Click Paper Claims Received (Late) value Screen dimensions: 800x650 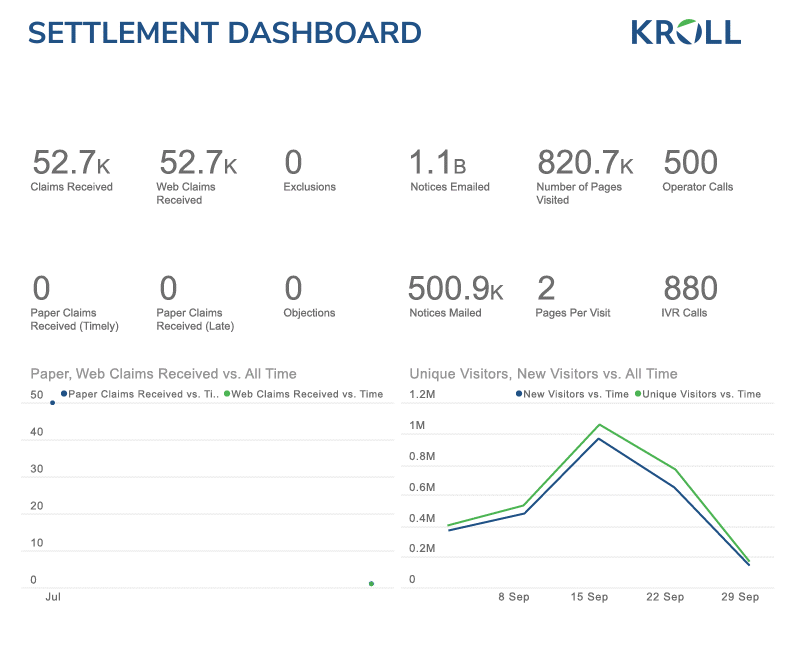pos(168,288)
